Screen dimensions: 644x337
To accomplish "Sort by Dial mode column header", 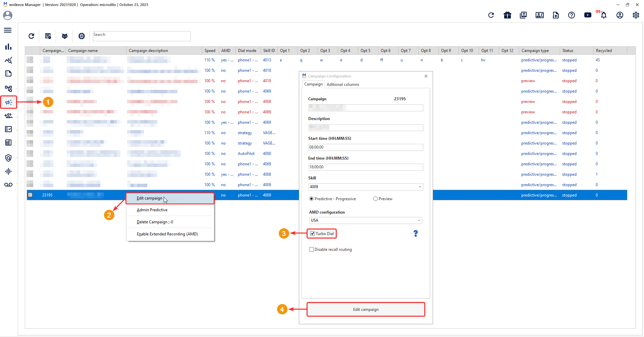I will pyautogui.click(x=248, y=51).
